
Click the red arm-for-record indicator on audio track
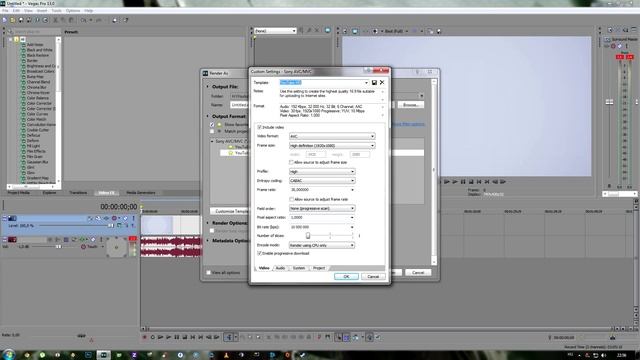133,238
